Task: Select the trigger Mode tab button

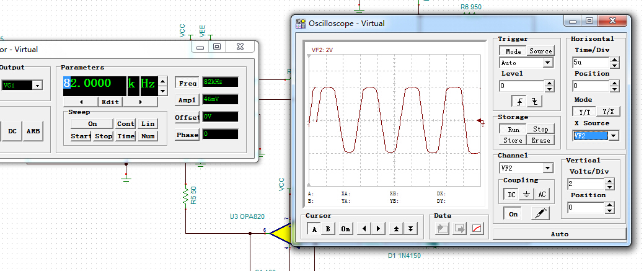Action: (513, 51)
